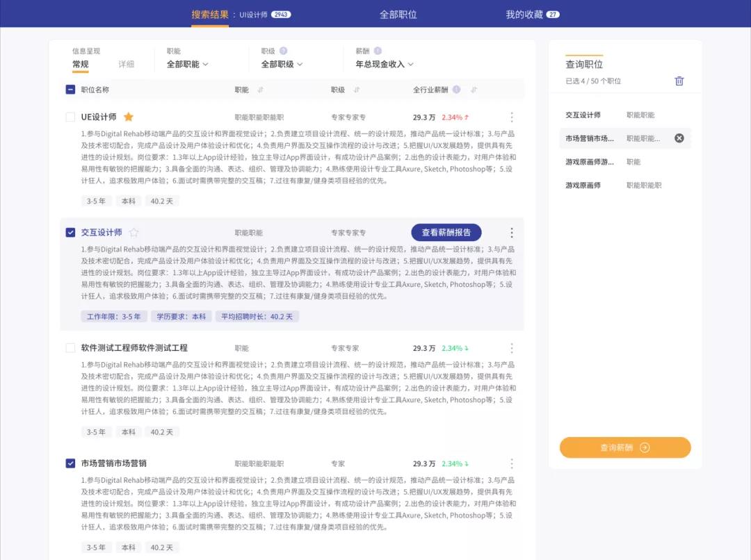Open the more options menu for UE设计师
The height and width of the screenshot is (560, 751).
(x=512, y=117)
